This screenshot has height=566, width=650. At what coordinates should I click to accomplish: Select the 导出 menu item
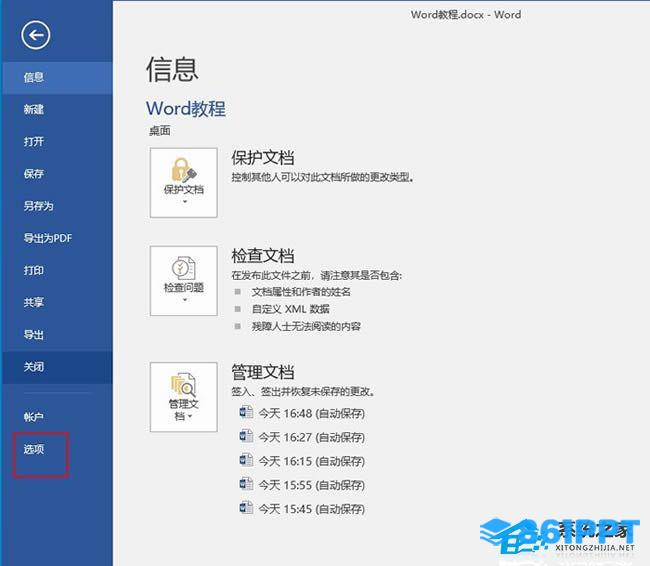coord(57,335)
